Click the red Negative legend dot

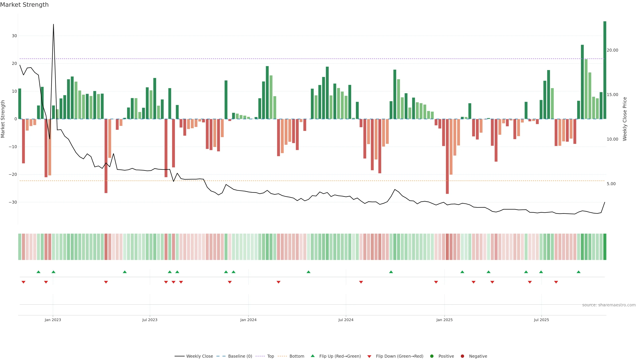[462, 356]
